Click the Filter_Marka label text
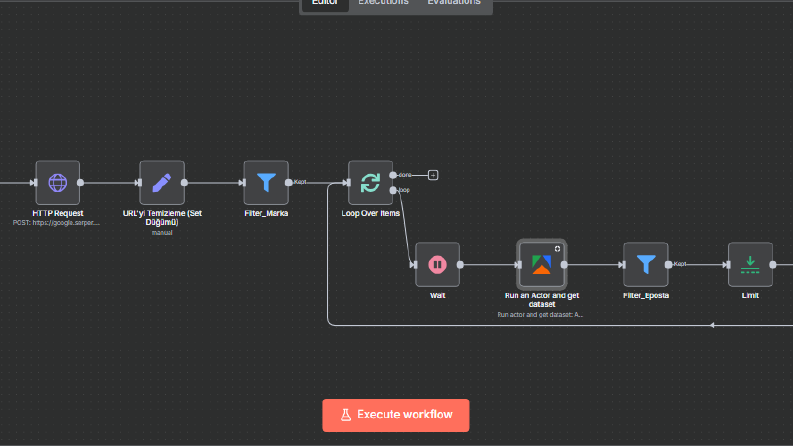The width and height of the screenshot is (793, 446). coord(266,213)
